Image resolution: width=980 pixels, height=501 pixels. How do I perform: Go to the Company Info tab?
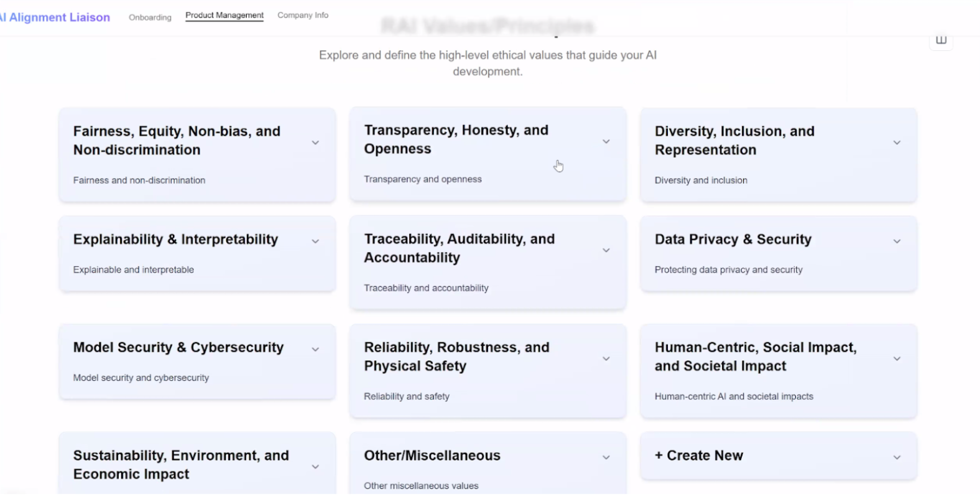tap(303, 15)
